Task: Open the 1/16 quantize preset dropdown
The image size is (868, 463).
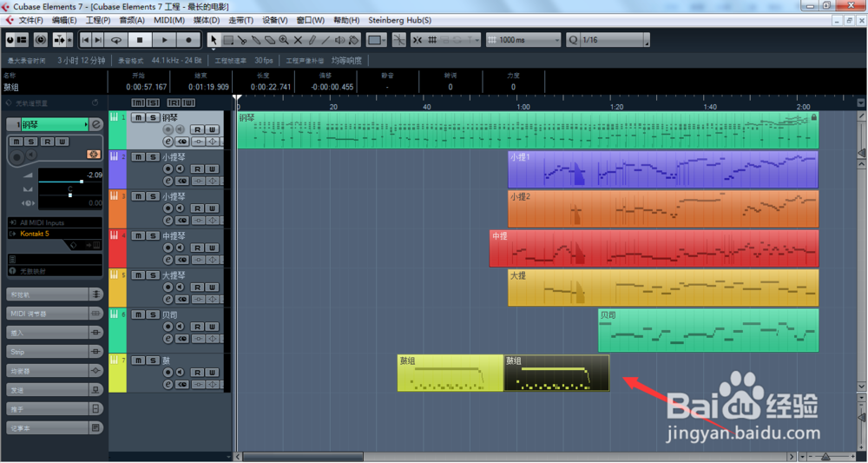Action: point(615,40)
